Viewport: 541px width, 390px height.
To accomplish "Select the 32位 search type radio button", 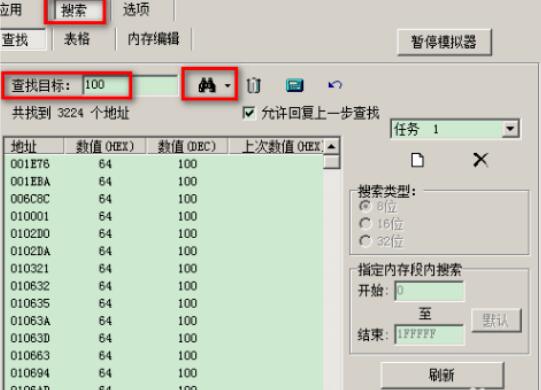I will (x=365, y=241).
